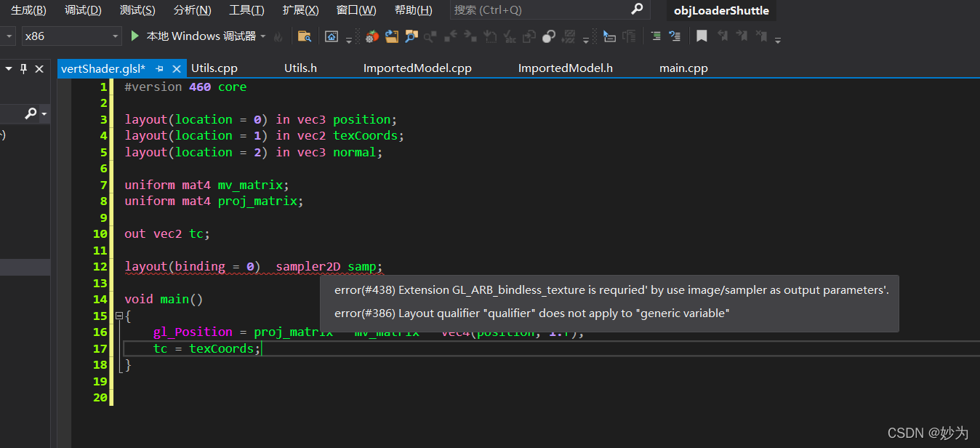Open toolbar overflow arrow after bookmark icons
This screenshot has height=448, width=980.
coord(778,39)
